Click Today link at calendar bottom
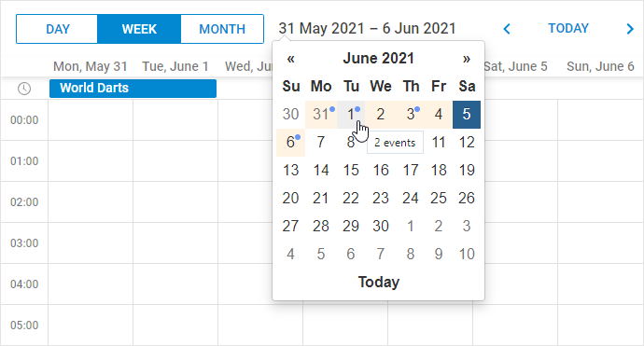This screenshot has height=346, width=644. [378, 282]
